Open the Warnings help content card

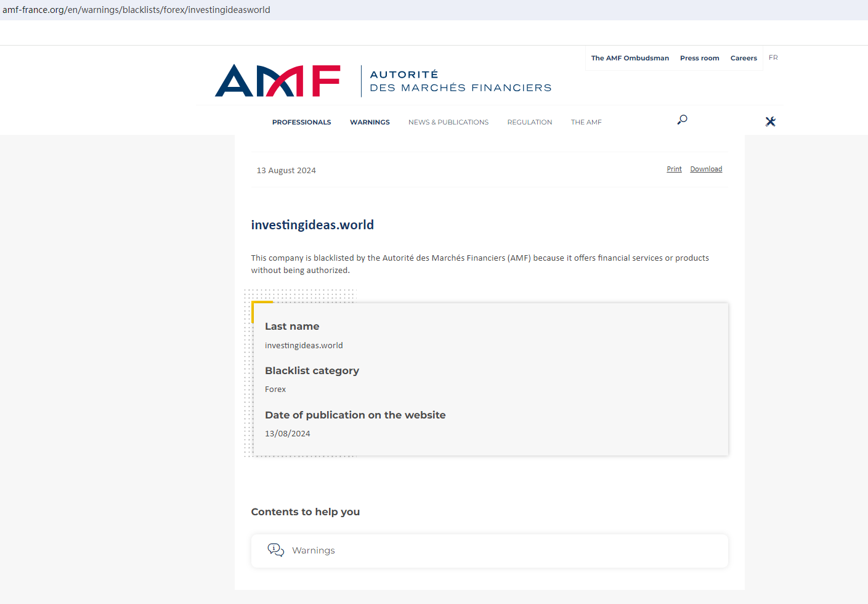pos(490,550)
